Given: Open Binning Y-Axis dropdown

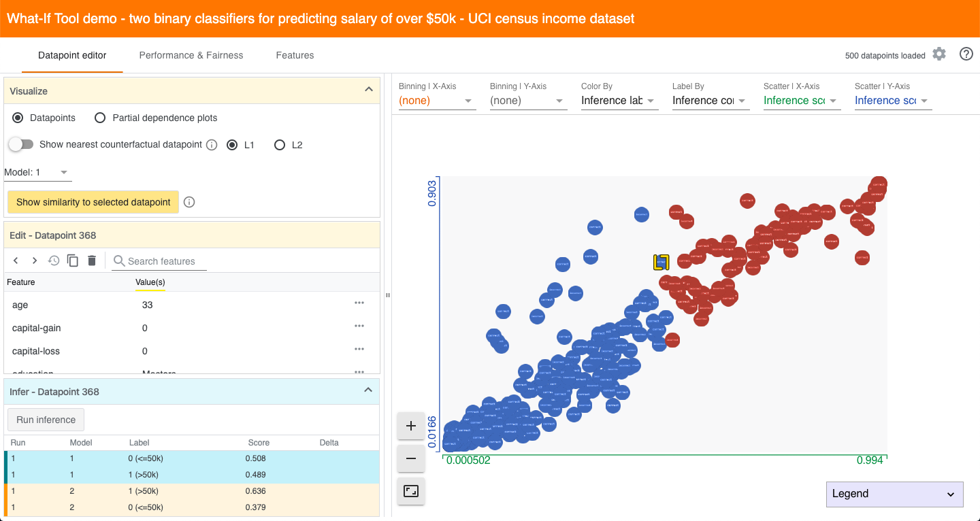Looking at the screenshot, I should click(528, 101).
